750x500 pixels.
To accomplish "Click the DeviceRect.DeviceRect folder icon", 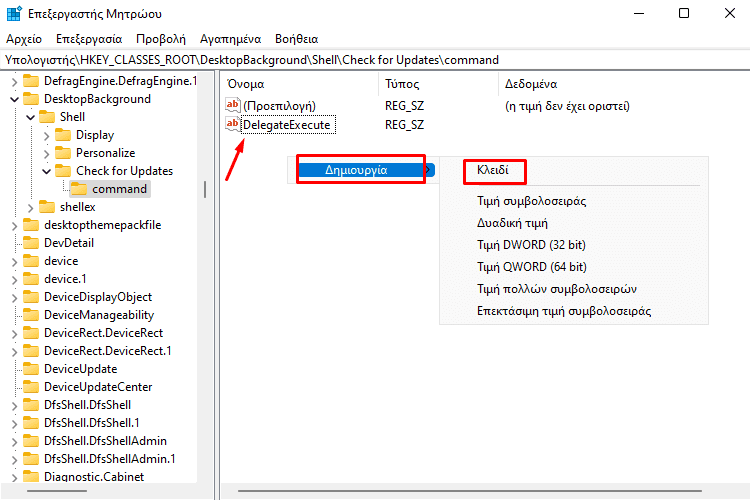I will click(x=31, y=333).
